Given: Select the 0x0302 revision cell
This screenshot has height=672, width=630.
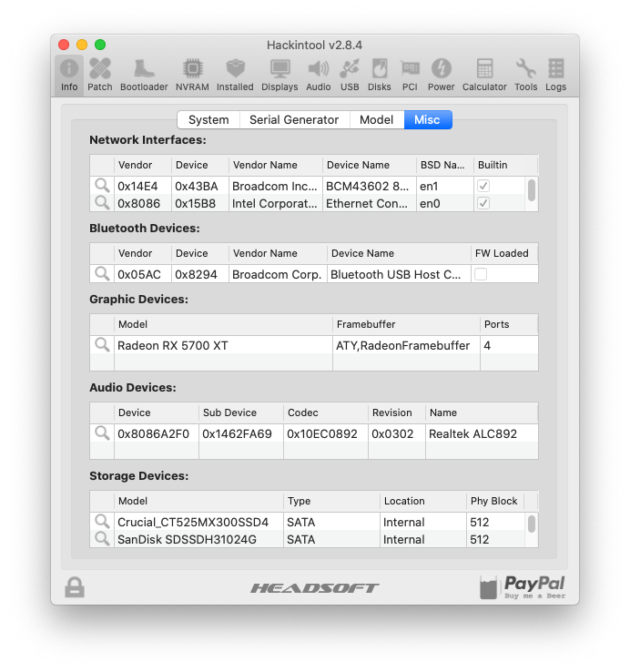Looking at the screenshot, I should (x=397, y=433).
